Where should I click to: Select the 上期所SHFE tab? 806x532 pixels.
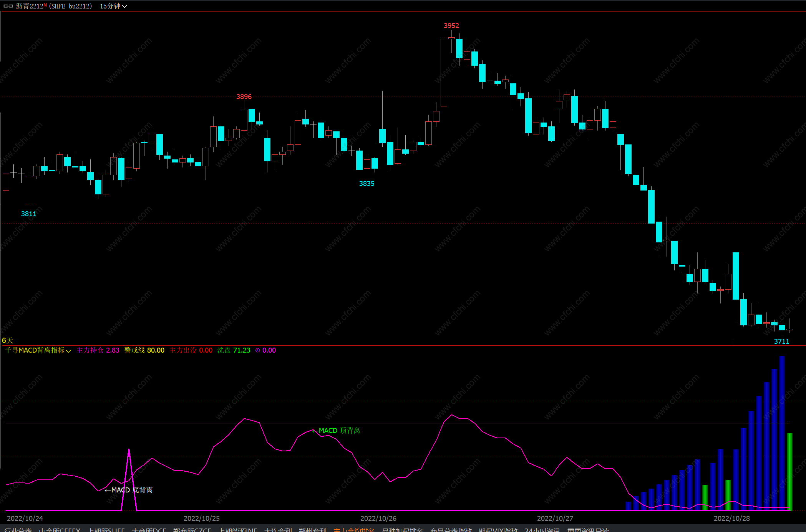coord(106,530)
